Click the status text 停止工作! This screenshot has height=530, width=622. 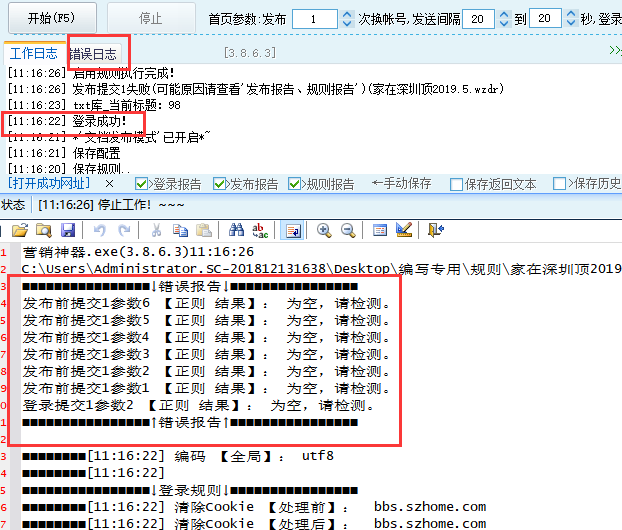(x=124, y=205)
